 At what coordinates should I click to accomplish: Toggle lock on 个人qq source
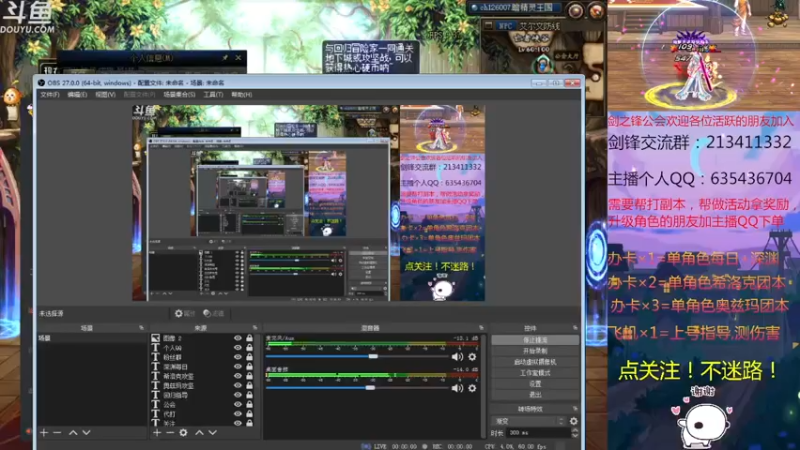pyautogui.click(x=249, y=347)
